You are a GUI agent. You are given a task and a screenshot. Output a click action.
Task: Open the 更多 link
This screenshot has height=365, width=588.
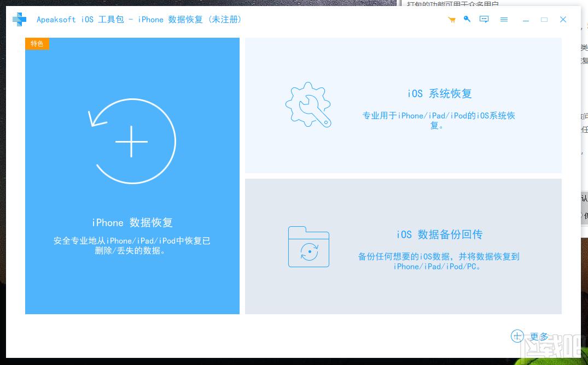(x=539, y=337)
